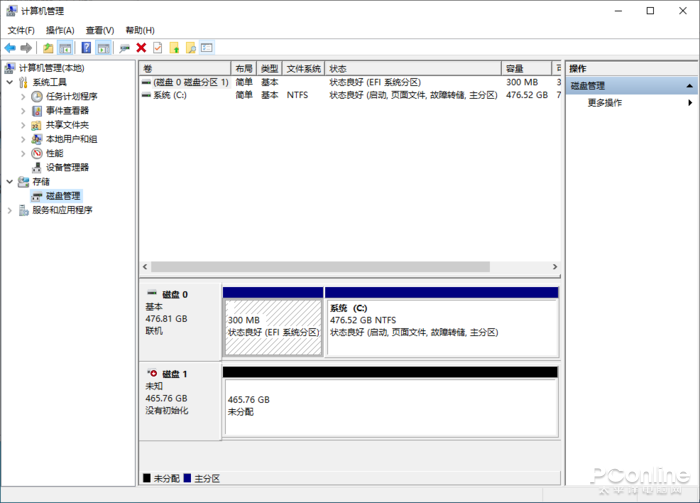Open the 操作(A) menu

pos(60,30)
